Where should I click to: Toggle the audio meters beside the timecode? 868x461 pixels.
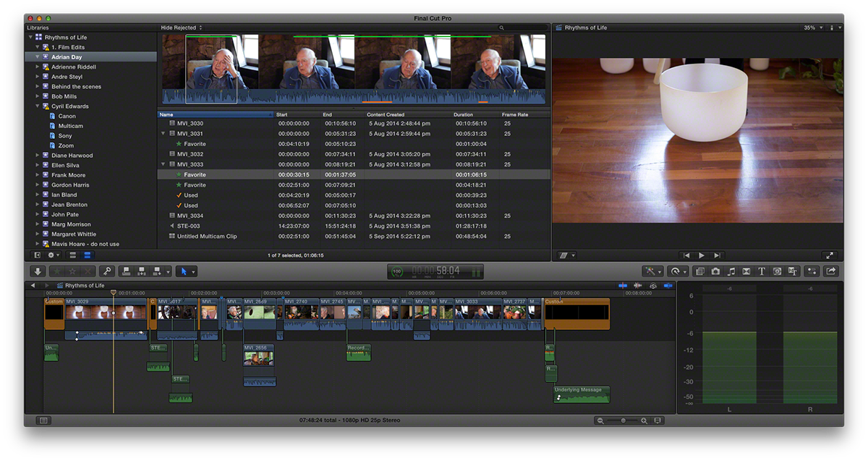point(476,272)
